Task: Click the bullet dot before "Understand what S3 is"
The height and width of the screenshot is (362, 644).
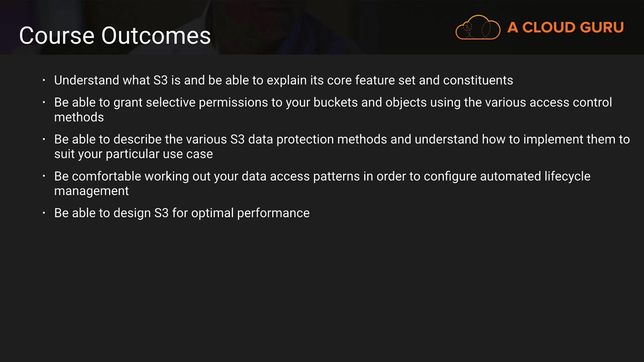Action: (x=44, y=80)
